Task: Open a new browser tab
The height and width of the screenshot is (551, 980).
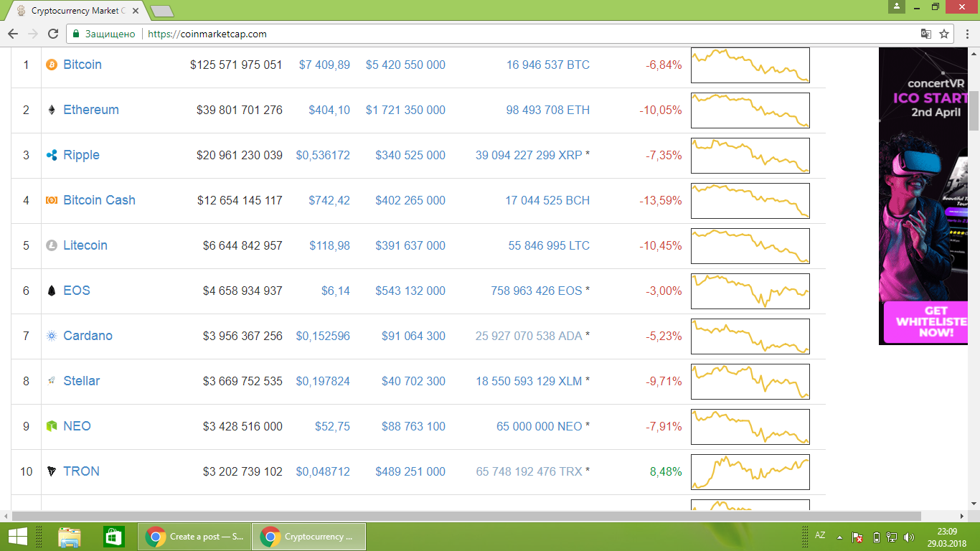Action: pos(162,11)
